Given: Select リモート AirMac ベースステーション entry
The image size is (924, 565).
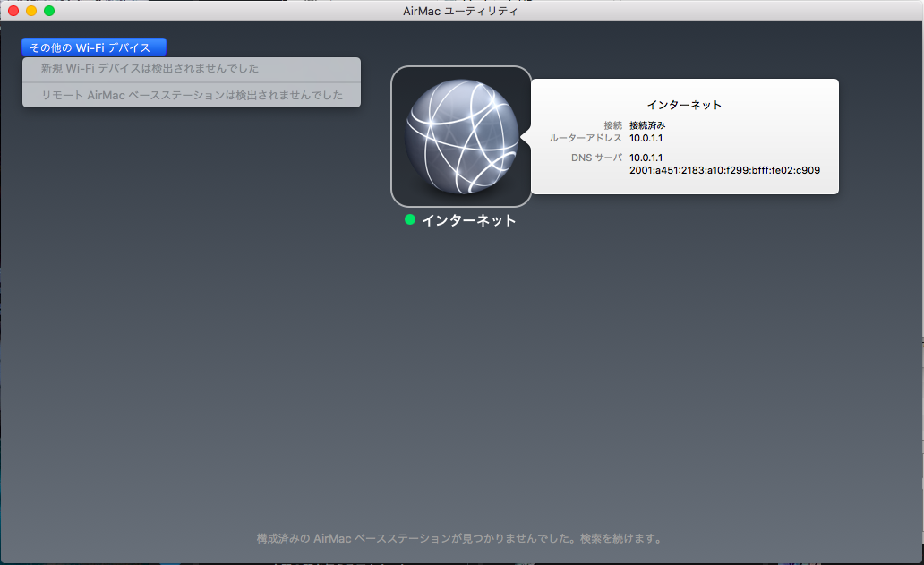Looking at the screenshot, I should (x=192, y=95).
